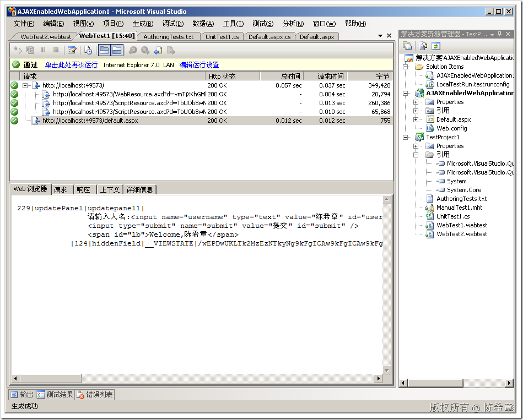Viewport: 523px width, 420px height.
Task: Select the WebResource.axd request row
Action: coord(201,94)
